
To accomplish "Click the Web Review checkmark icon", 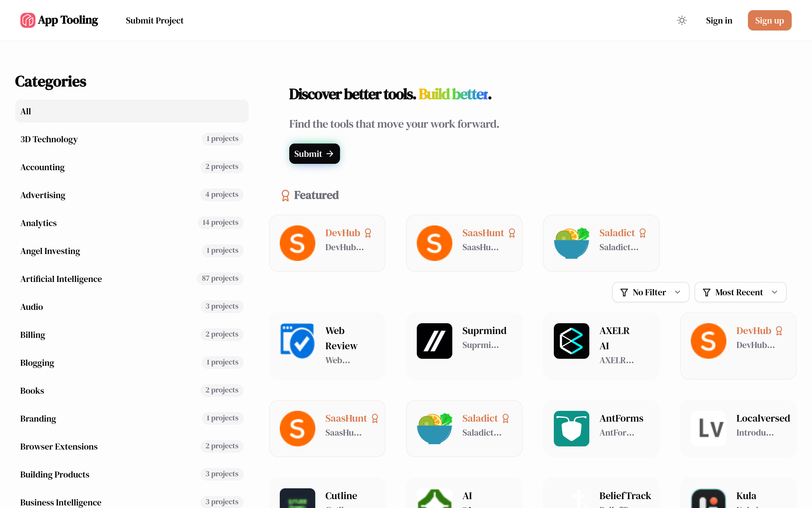I will pos(297,341).
